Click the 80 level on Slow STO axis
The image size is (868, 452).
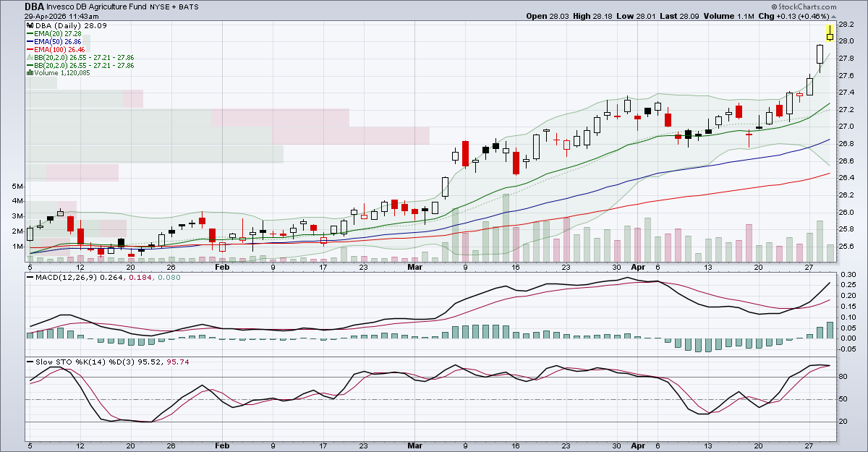[843, 377]
